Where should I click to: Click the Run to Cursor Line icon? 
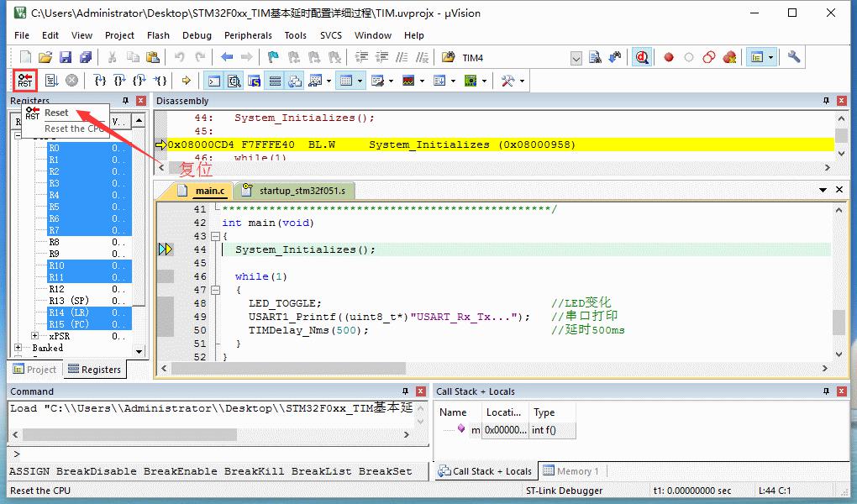160,81
